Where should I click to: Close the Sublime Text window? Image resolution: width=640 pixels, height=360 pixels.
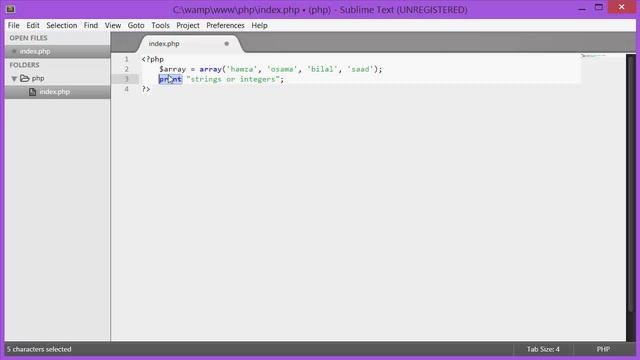pos(621,7)
